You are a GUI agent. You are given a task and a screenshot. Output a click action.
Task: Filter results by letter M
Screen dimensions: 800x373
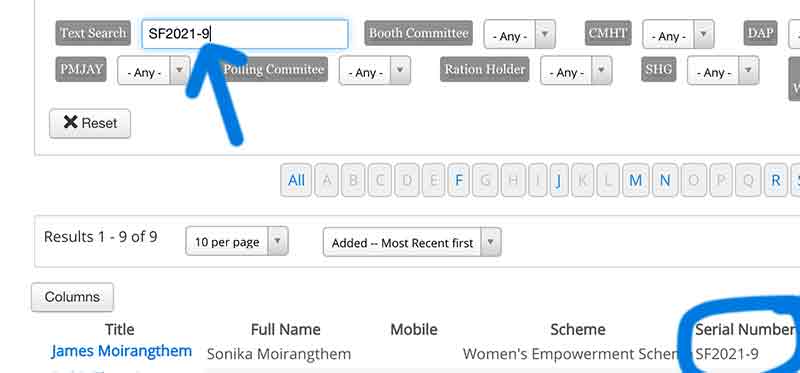(x=636, y=180)
